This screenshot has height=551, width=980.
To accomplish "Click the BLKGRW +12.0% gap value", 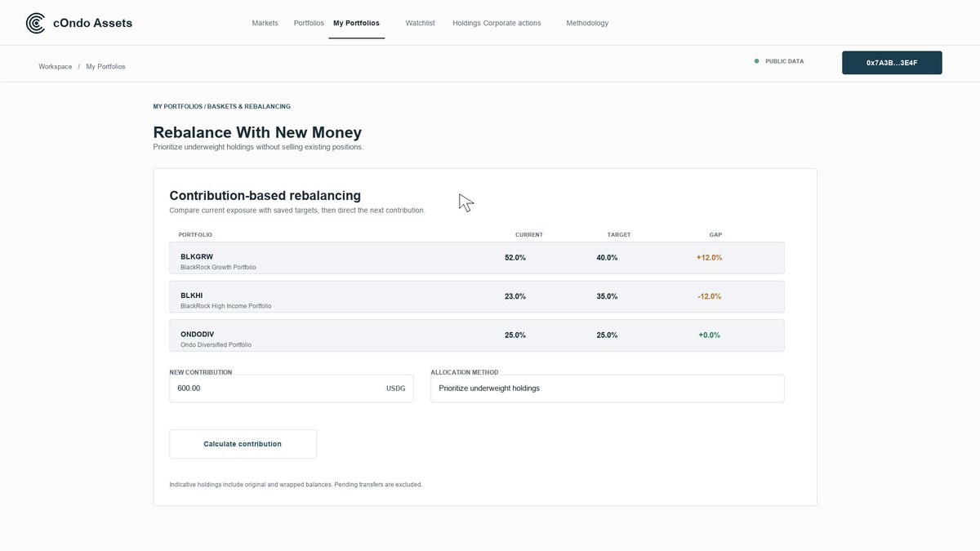I will [x=710, y=257].
